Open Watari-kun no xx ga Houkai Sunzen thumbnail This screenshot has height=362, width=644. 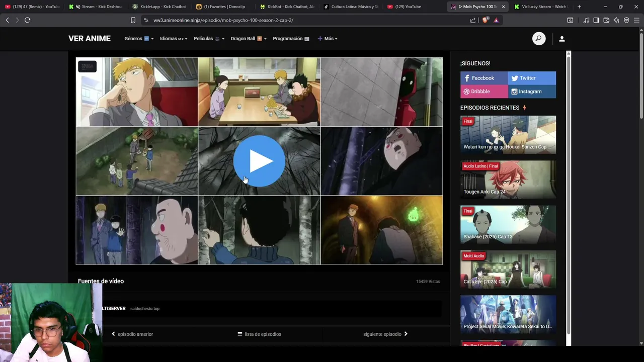[x=508, y=134]
